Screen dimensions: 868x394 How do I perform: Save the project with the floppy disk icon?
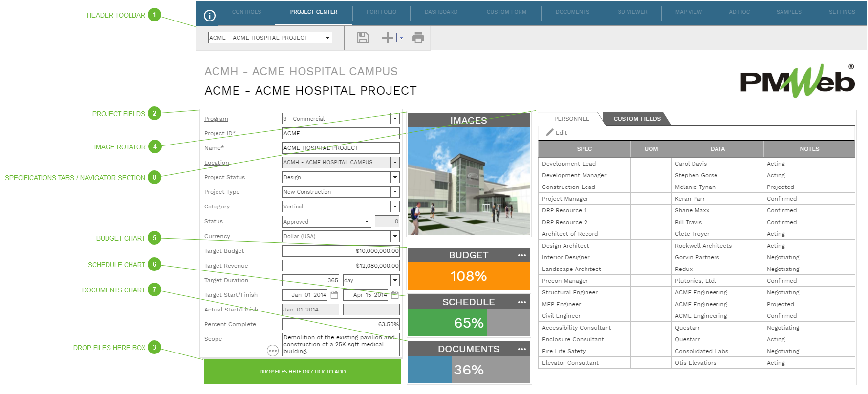click(363, 38)
